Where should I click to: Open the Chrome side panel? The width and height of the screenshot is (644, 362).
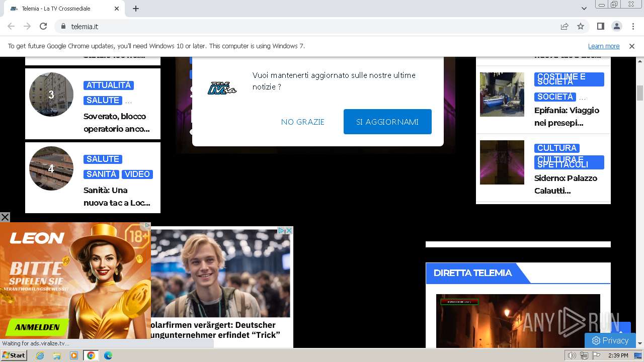click(x=600, y=26)
